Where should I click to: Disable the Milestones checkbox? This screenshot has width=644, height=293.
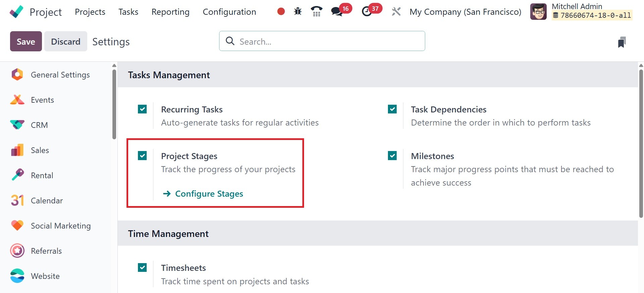click(x=392, y=156)
